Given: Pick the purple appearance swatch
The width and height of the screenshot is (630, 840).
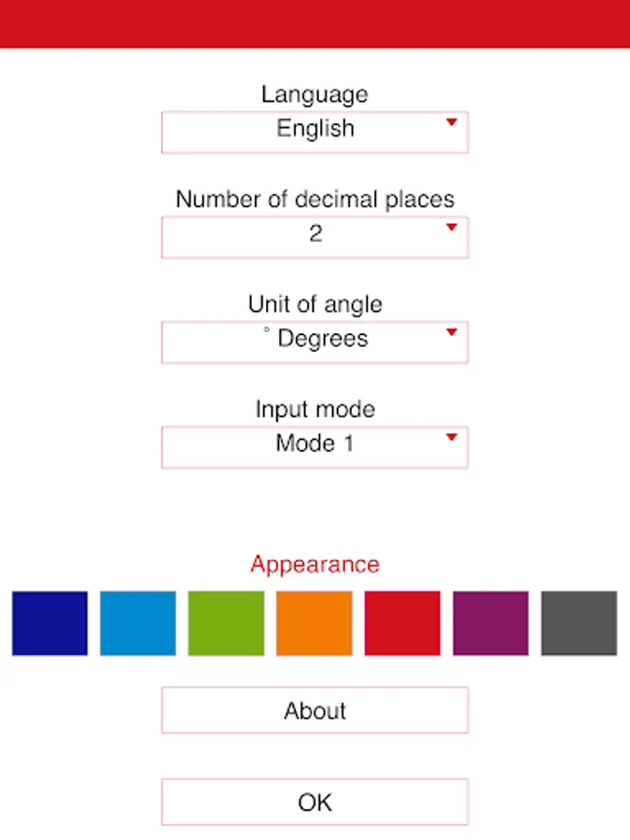Looking at the screenshot, I should click(491, 623).
